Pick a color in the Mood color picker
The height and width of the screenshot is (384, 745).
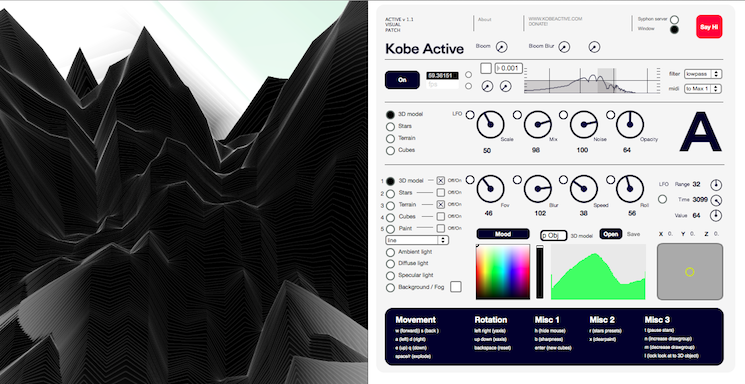[503, 272]
